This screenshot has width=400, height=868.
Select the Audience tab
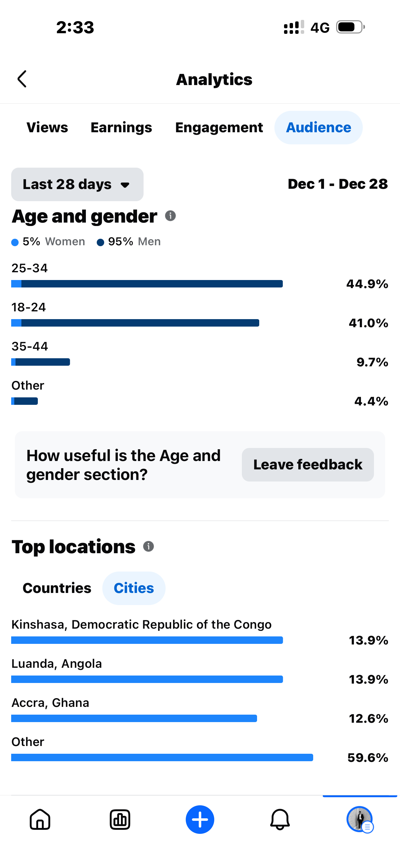tap(318, 127)
